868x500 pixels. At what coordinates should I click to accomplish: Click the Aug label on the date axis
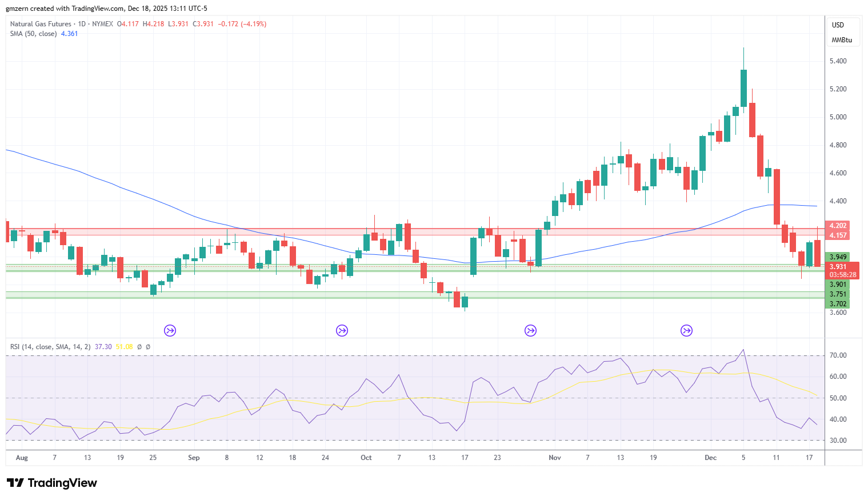[22, 458]
